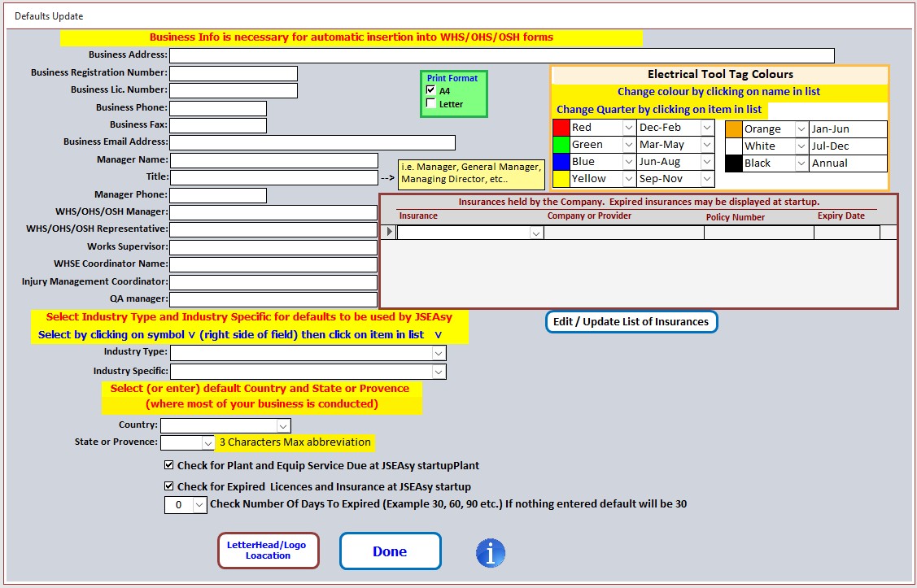This screenshot has height=588, width=917.
Task: Click the Business Phone field
Action: point(218,109)
